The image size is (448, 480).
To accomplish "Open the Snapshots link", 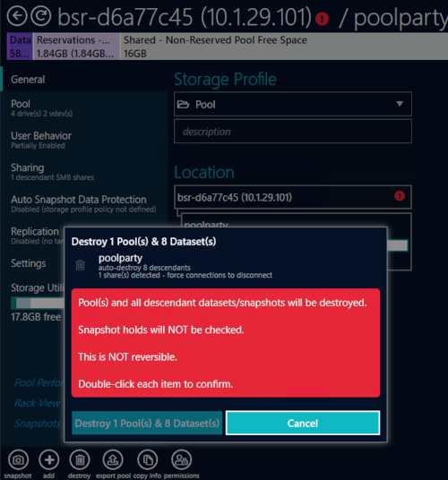I will click(x=38, y=423).
